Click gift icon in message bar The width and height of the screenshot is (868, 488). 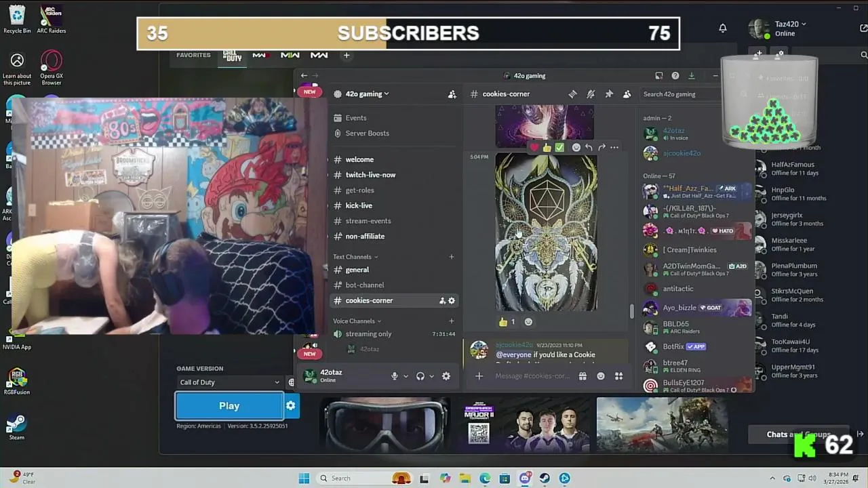point(583,376)
